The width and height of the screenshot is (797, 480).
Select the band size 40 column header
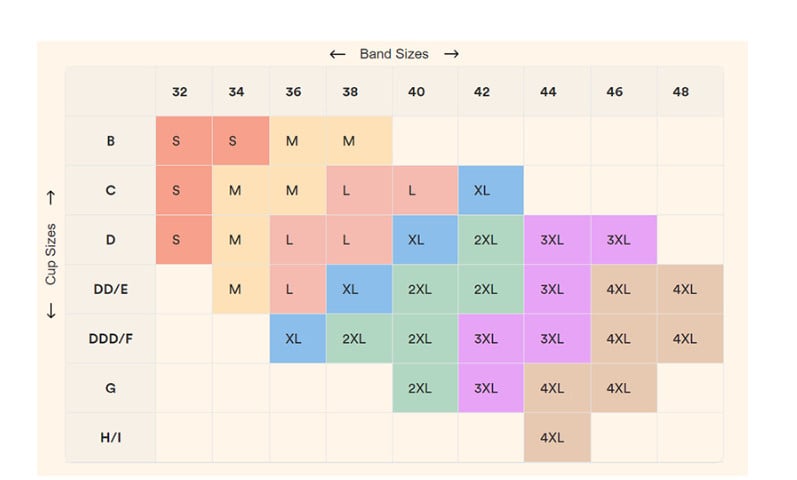(416, 92)
